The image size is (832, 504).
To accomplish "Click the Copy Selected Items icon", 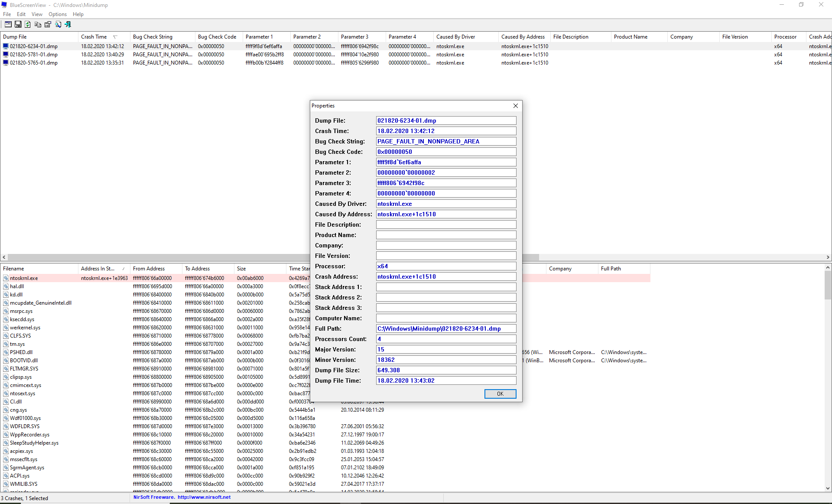I will (x=38, y=25).
